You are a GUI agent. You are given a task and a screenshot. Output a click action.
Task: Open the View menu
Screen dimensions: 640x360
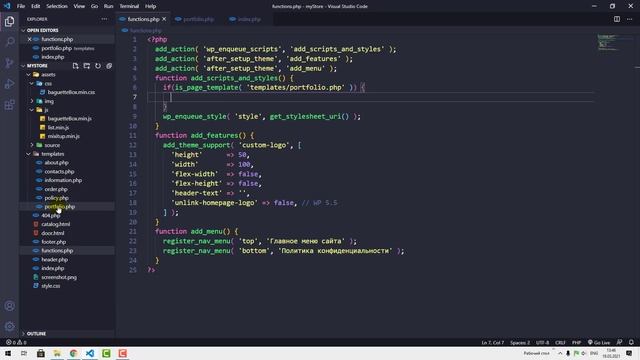click(x=79, y=6)
